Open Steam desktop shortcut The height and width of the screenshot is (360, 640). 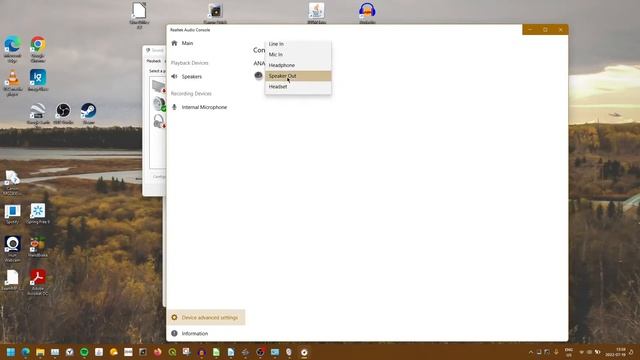(x=89, y=113)
